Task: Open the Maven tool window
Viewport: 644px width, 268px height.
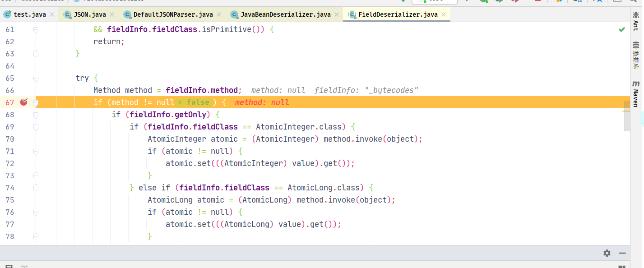Action: [636, 94]
